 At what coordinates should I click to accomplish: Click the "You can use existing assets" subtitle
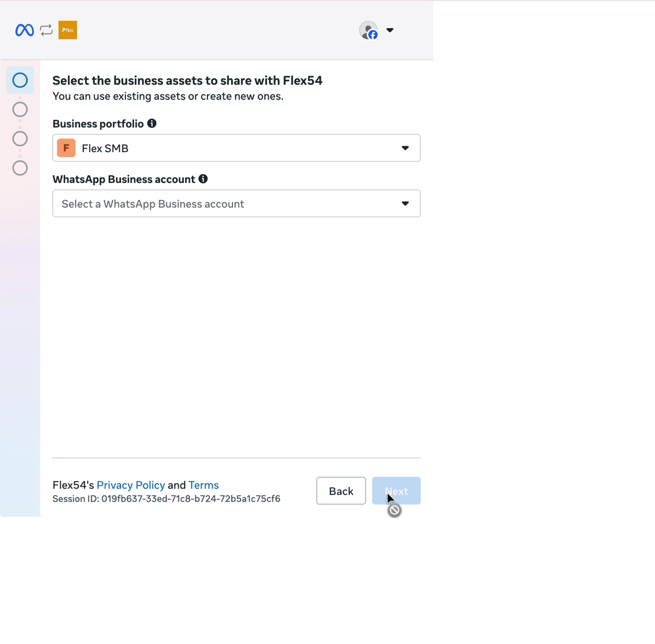coord(168,96)
